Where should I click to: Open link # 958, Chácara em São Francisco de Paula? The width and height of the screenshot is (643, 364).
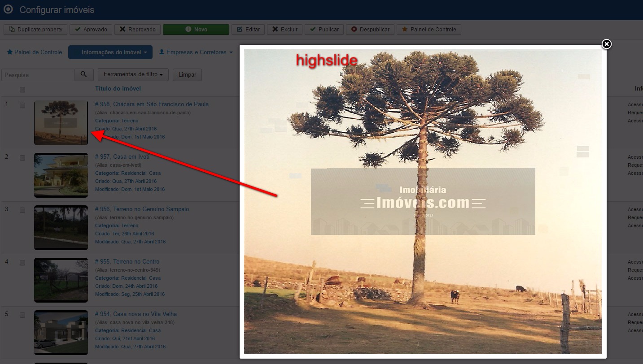tap(152, 104)
